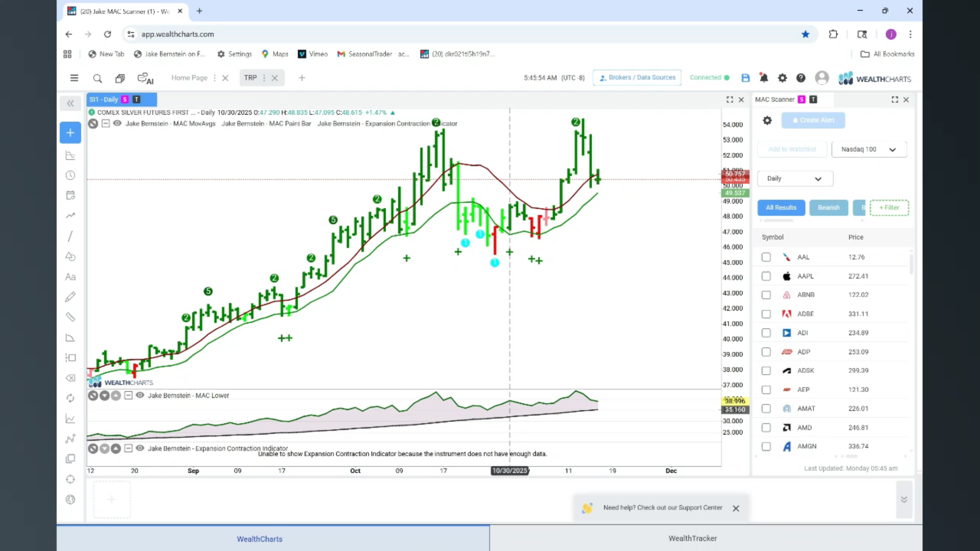
Task: Select the text annotation tool
Action: (70, 277)
